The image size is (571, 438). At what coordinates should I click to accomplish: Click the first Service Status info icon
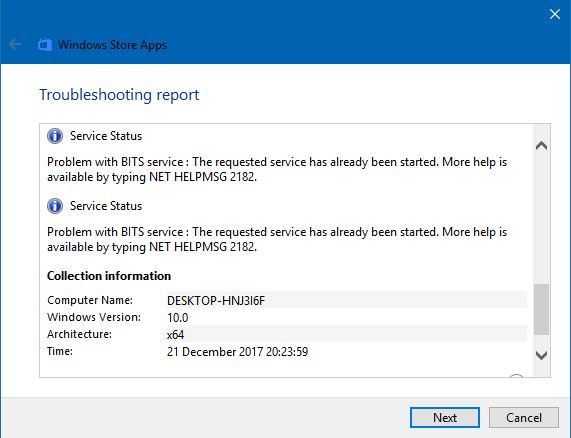pyautogui.click(x=55, y=136)
